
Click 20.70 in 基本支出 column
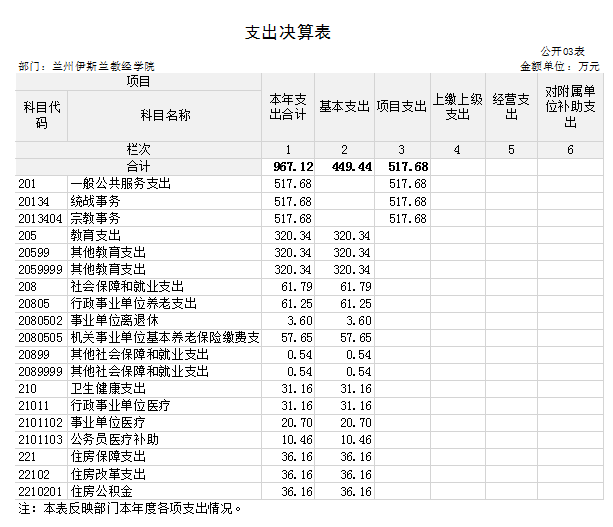pos(356,423)
